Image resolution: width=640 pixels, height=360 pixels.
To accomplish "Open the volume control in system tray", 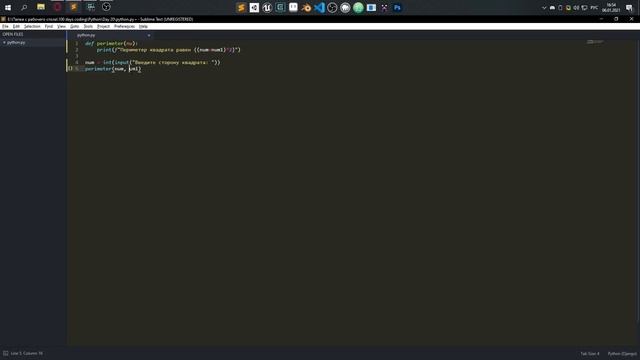I will (x=576, y=8).
